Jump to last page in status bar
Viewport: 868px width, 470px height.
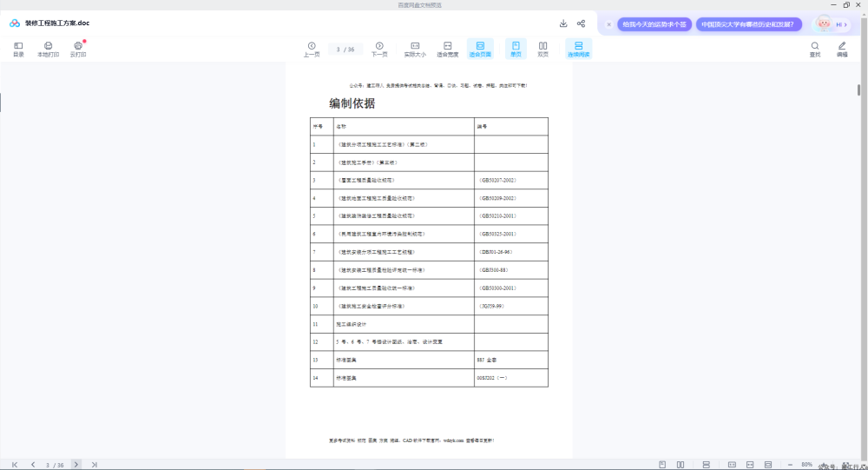95,465
